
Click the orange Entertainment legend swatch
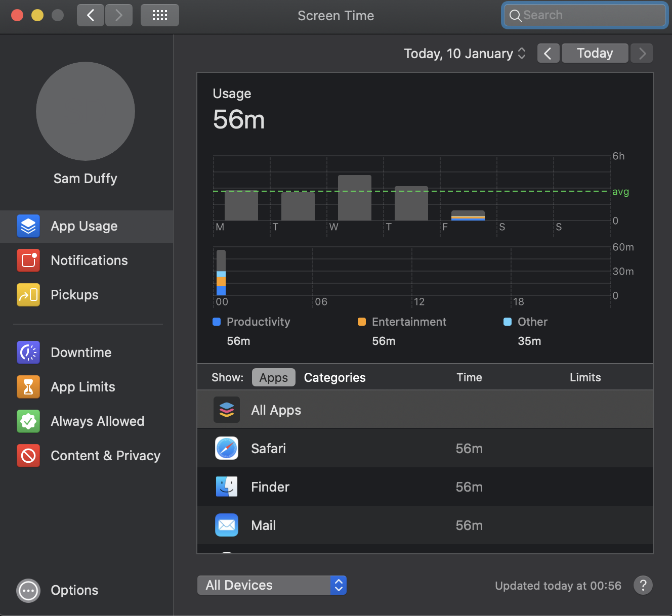362,322
